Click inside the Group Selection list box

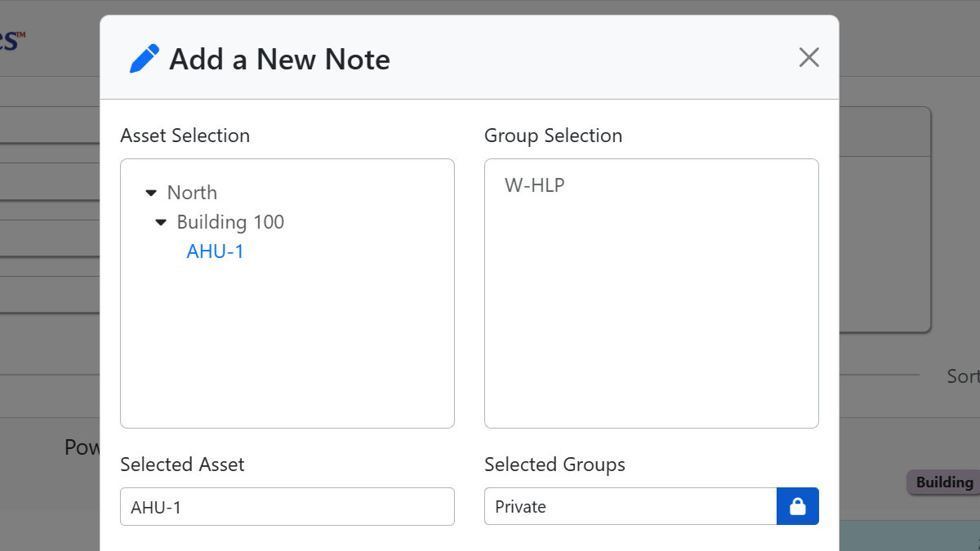[651, 327]
